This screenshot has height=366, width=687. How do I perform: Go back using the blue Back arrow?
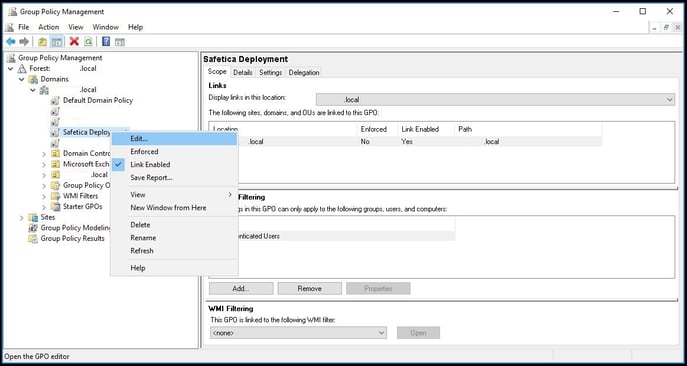(11, 42)
